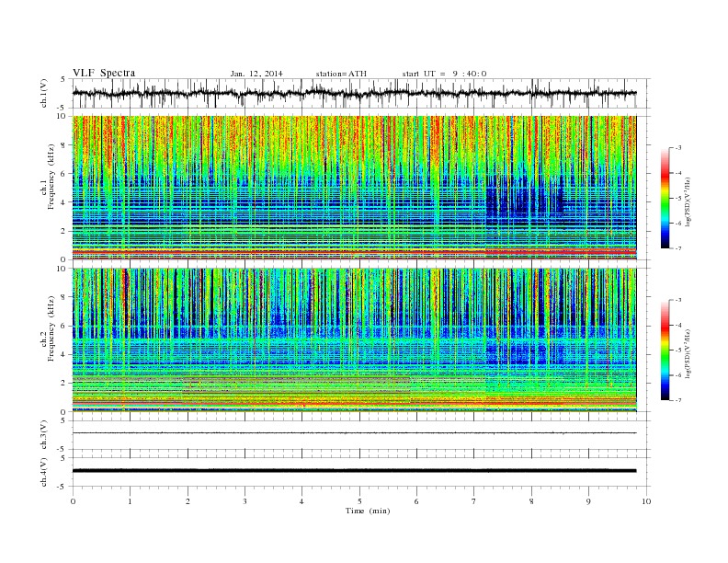Click the "-3" label on ch.1 color bar
The width and height of the screenshot is (728, 563).
[677, 148]
